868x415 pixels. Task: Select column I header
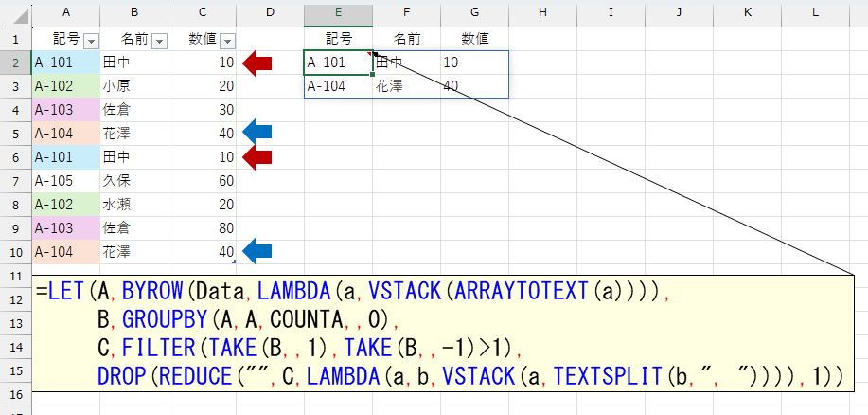(611, 15)
